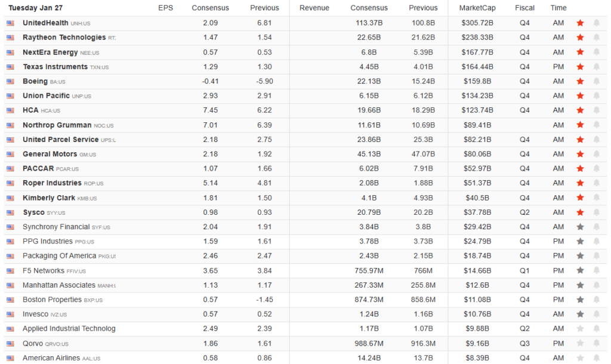
Task: Click the alert bell for UnitedHealth
Action: click(596, 23)
